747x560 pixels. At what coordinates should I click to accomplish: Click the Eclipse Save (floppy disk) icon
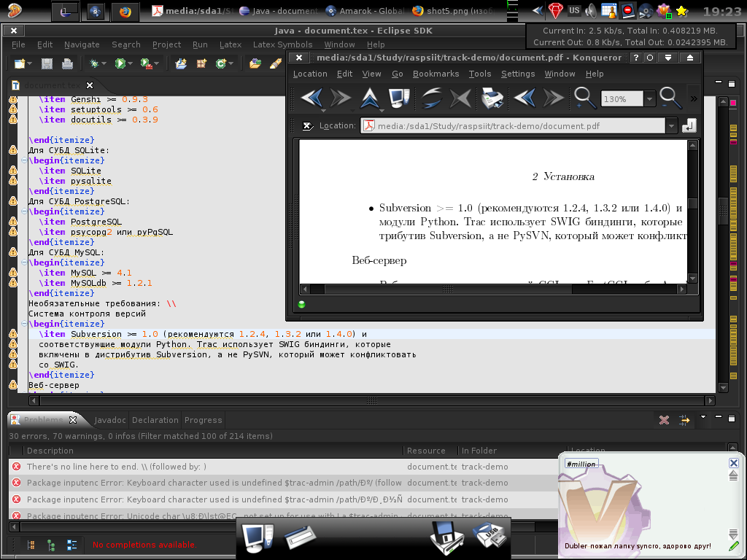[x=47, y=64]
